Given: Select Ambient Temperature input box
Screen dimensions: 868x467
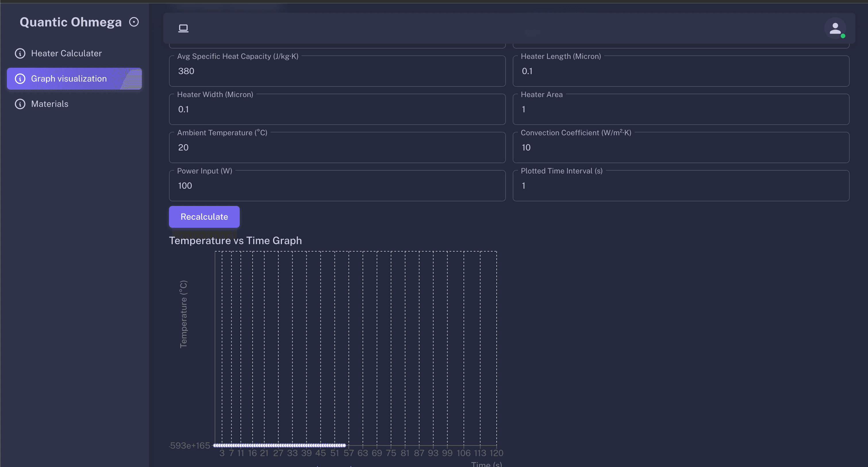Looking at the screenshot, I should [x=337, y=147].
